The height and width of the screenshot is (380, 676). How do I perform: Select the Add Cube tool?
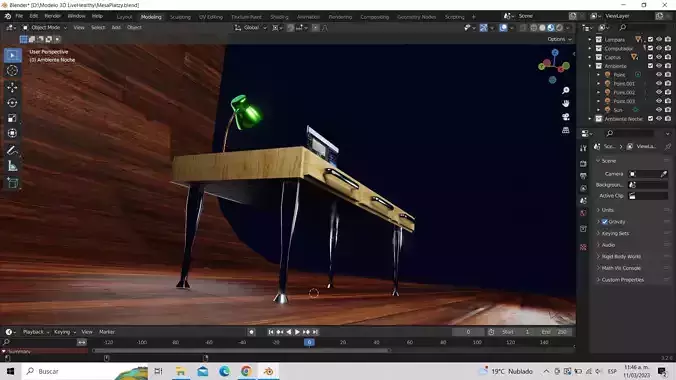tap(13, 183)
